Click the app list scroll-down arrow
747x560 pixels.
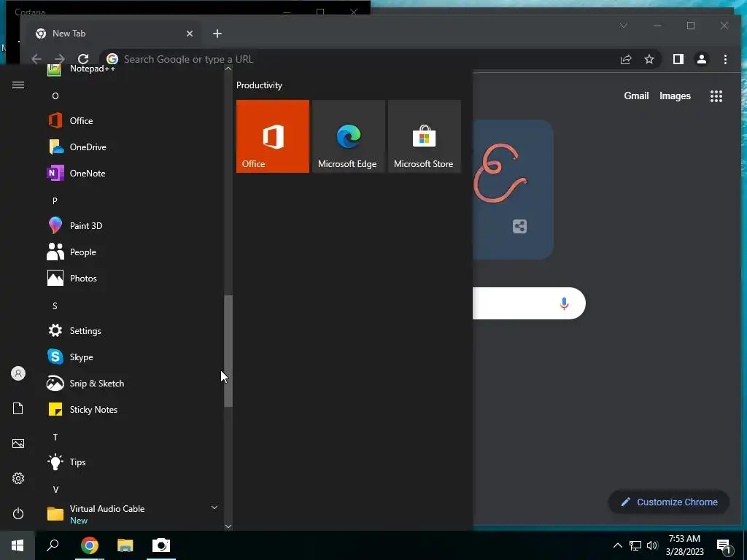pos(228,526)
